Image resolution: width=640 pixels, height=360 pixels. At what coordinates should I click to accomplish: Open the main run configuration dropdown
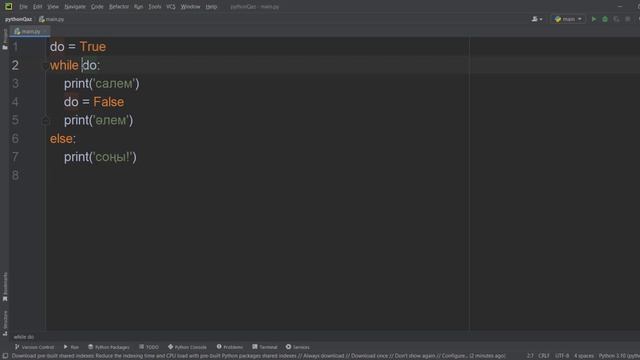pos(568,19)
